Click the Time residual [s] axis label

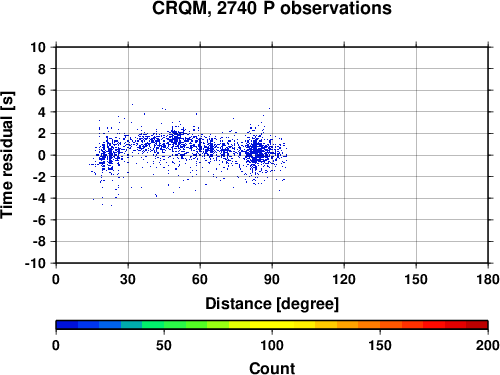(x=7, y=155)
